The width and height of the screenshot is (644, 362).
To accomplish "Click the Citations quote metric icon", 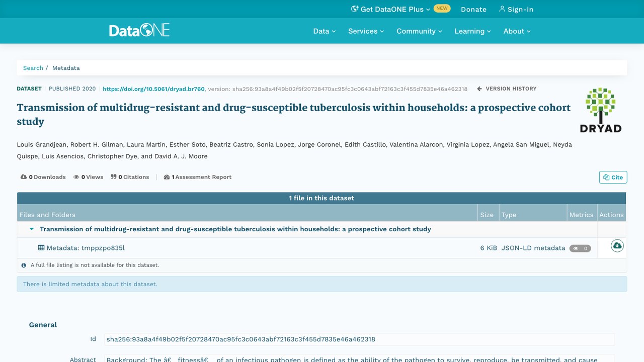I will 114,177.
